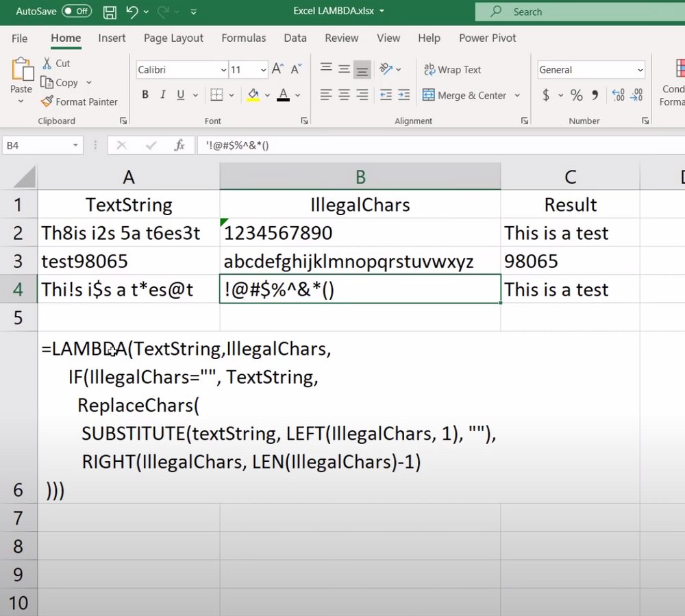Click the Save icon in title bar

tap(110, 12)
